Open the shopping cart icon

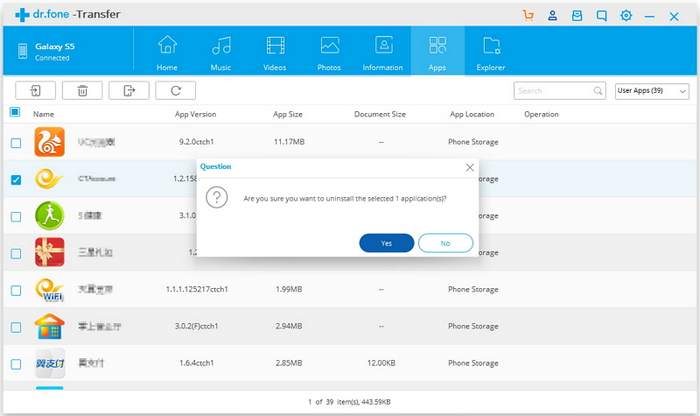528,16
